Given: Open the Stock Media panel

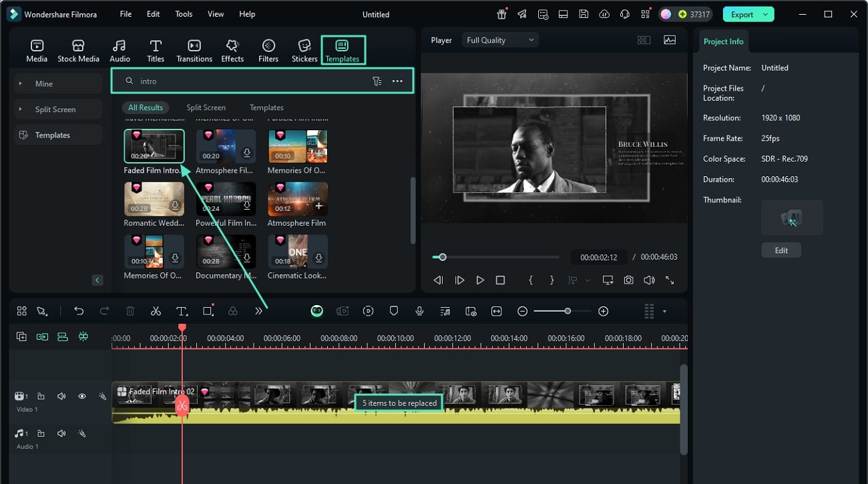Looking at the screenshot, I should (x=78, y=51).
